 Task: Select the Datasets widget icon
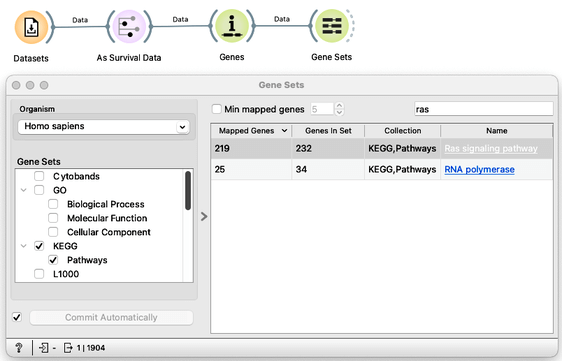click(31, 27)
